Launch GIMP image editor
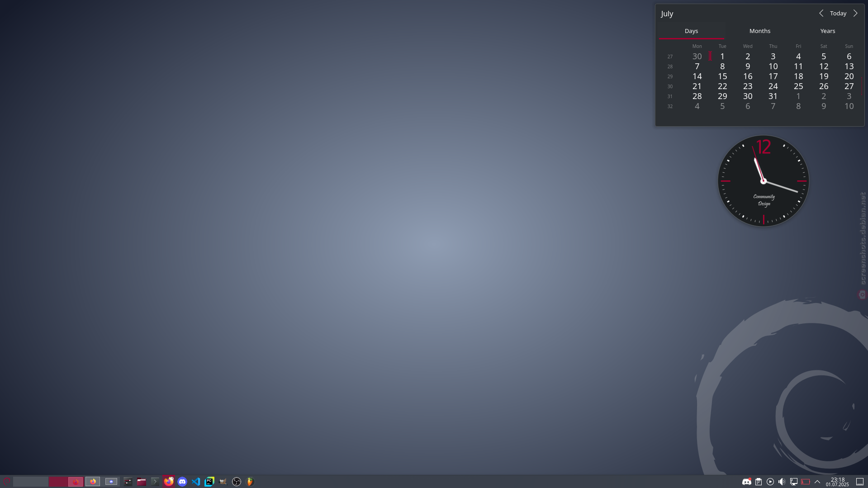868x488 pixels. (223, 482)
